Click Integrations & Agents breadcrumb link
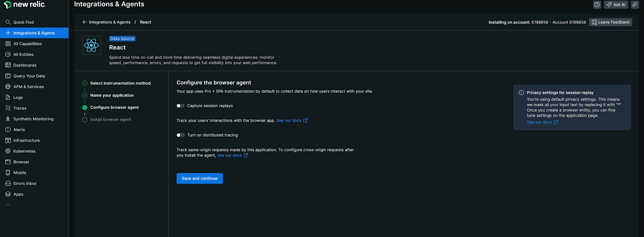 (109, 22)
